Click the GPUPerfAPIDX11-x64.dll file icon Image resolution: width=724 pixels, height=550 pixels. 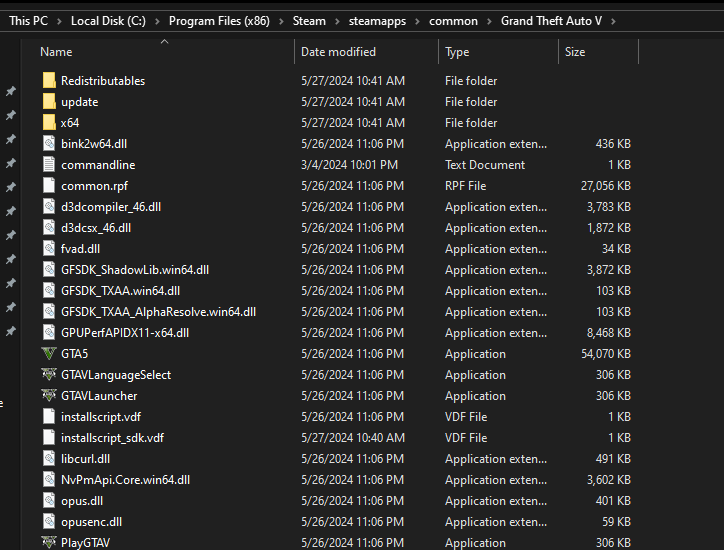click(49, 332)
